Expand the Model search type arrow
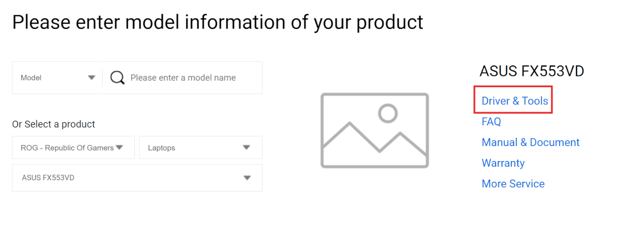 (x=91, y=78)
